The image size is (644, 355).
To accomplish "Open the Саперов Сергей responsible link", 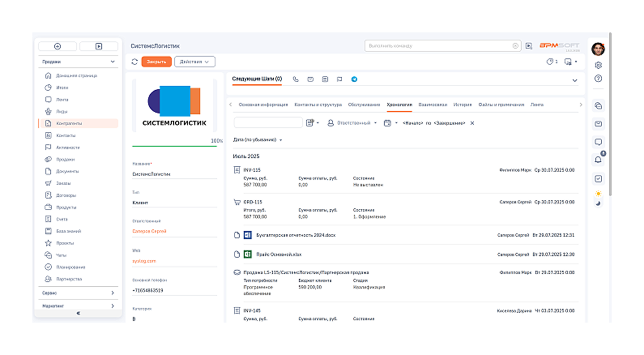I will point(149,231).
